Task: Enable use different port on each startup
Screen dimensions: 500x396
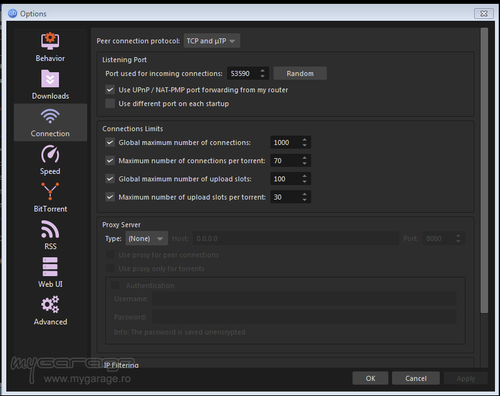Action: (110, 103)
